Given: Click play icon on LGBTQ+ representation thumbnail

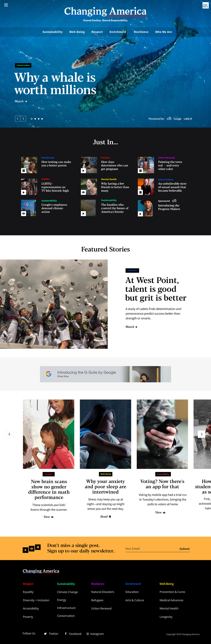Looking at the screenshot, I should pos(24,192).
